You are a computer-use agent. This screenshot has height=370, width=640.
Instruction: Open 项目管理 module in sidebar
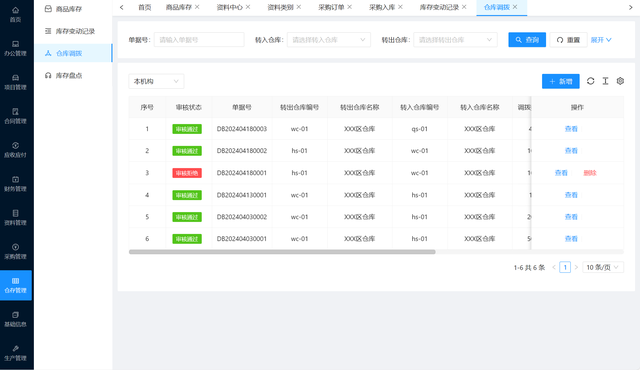coord(16,82)
